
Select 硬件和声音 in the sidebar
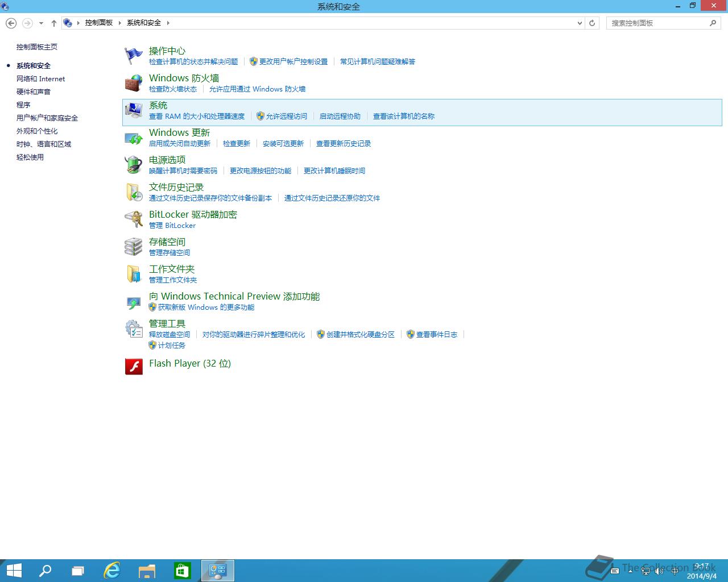(x=34, y=92)
